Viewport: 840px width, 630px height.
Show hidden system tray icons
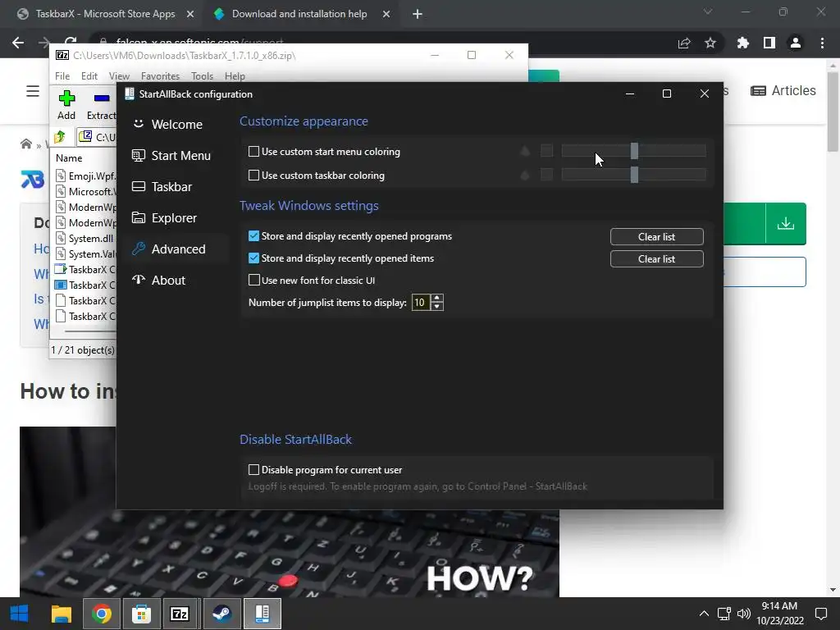[704, 614]
